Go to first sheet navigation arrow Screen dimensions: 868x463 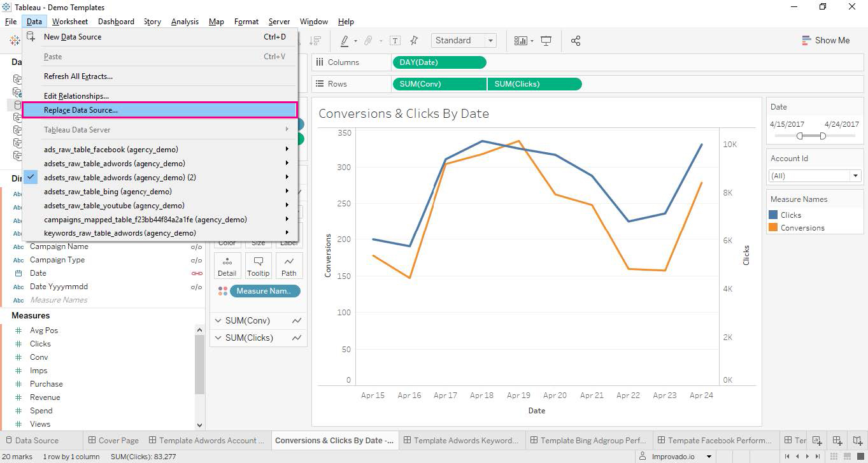pos(788,457)
